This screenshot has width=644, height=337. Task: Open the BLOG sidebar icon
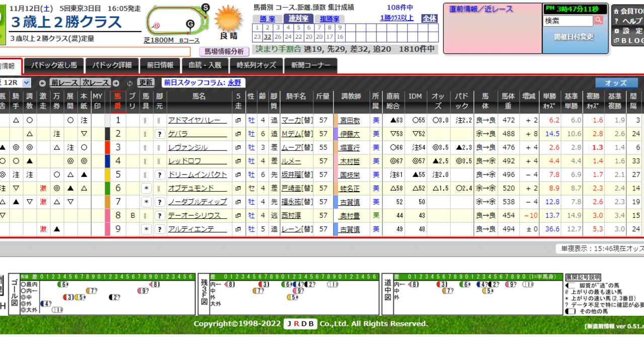pyautogui.click(x=616, y=40)
